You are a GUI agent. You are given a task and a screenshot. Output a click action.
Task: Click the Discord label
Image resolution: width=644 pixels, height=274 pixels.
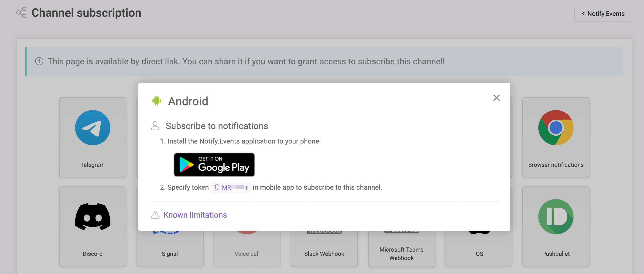[92, 254]
